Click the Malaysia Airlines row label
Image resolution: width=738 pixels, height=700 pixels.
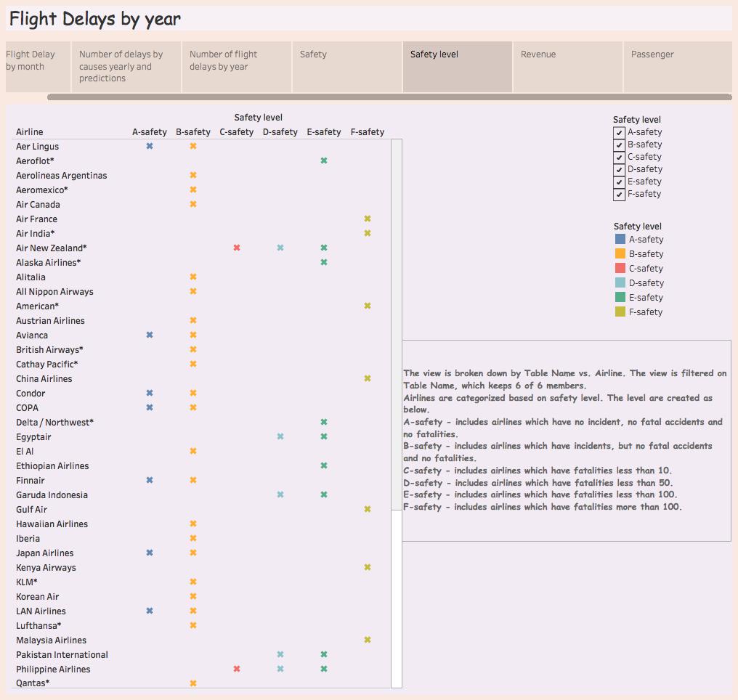pos(51,640)
